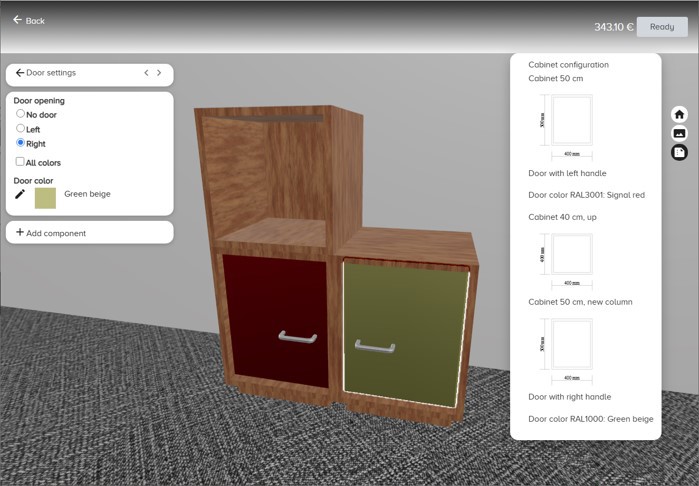Select the Left door opening option
This screenshot has height=486, width=699.
(x=21, y=129)
